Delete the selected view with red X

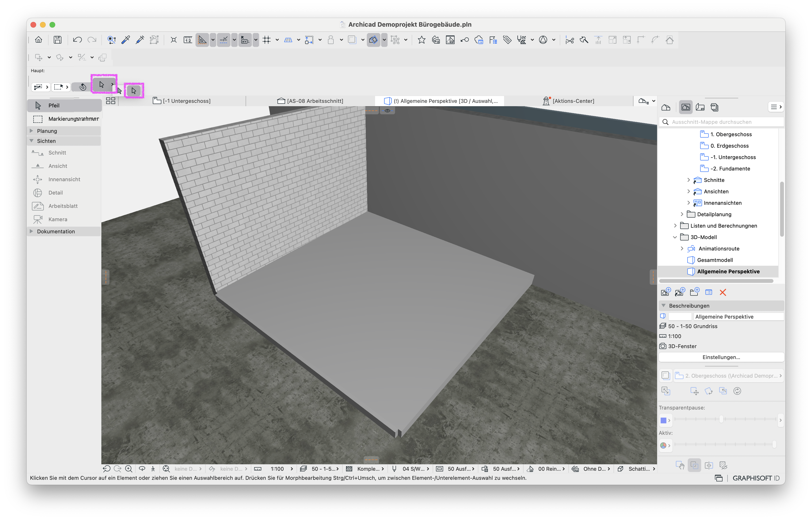click(723, 292)
